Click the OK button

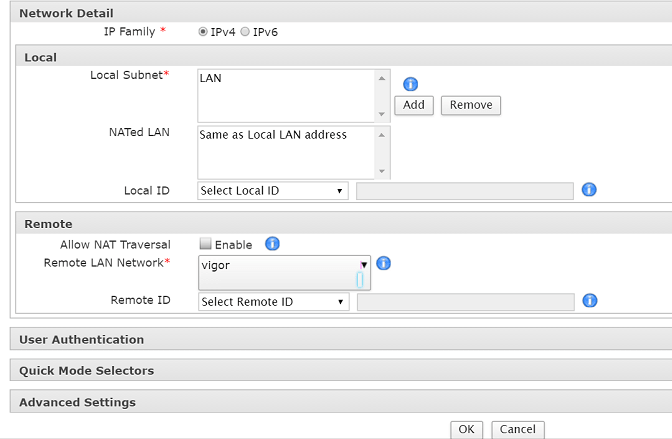point(466,430)
